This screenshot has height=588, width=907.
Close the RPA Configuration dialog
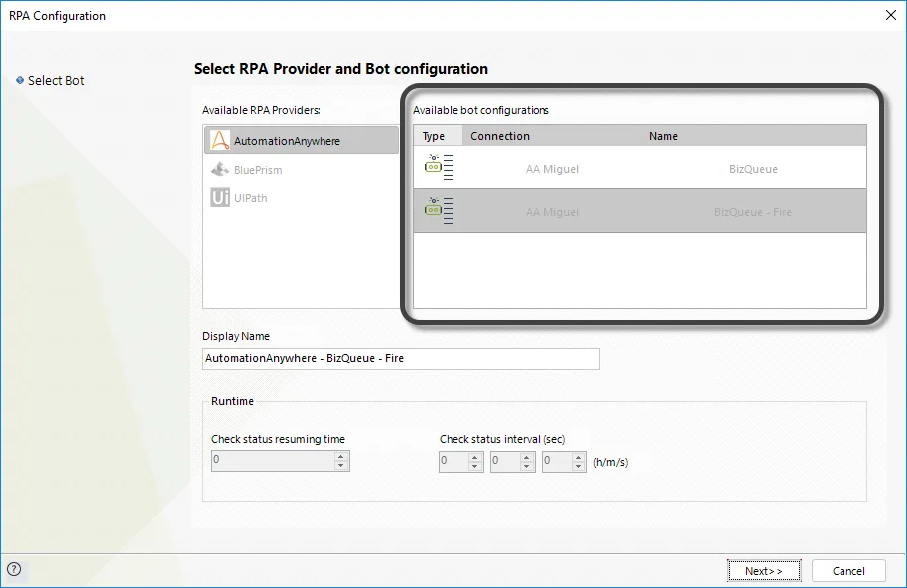(x=891, y=15)
